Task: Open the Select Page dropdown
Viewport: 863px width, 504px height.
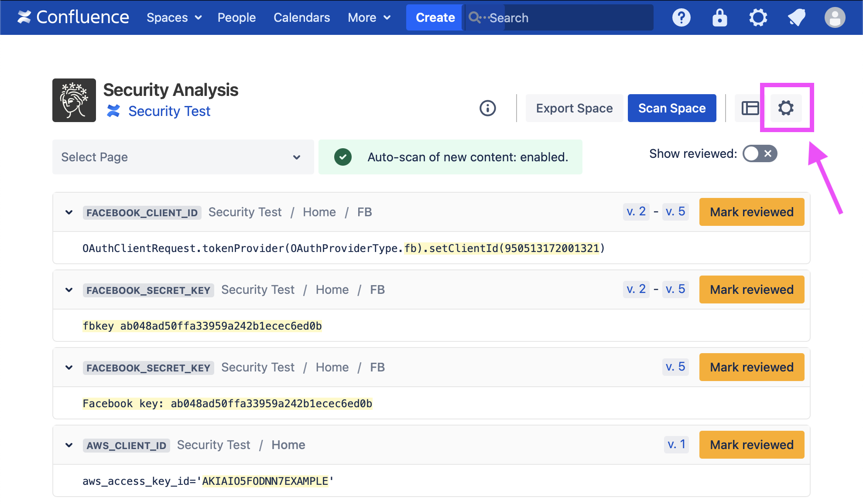Action: (x=183, y=157)
